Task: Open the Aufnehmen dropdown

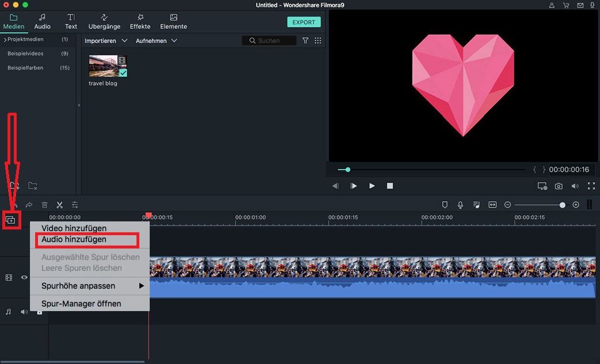Action: coord(156,40)
